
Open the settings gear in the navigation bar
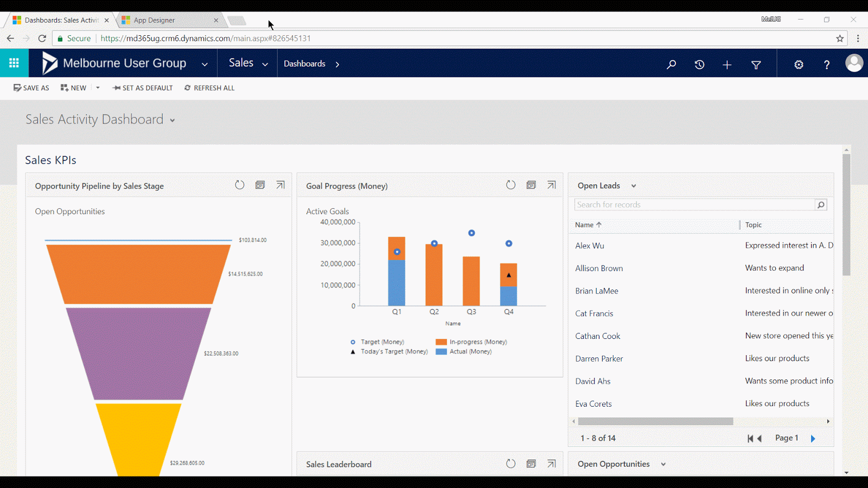799,63
